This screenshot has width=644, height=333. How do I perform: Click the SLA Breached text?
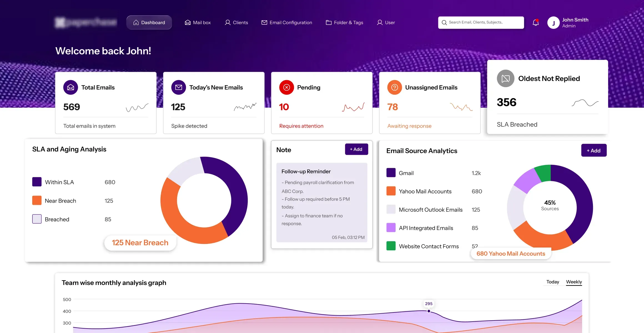[x=517, y=125]
